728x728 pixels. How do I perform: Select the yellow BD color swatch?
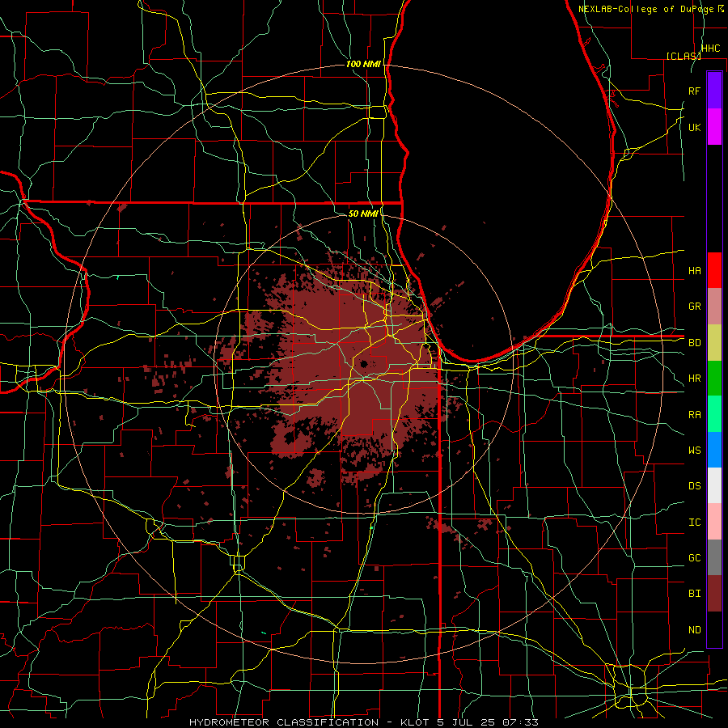[714, 342]
